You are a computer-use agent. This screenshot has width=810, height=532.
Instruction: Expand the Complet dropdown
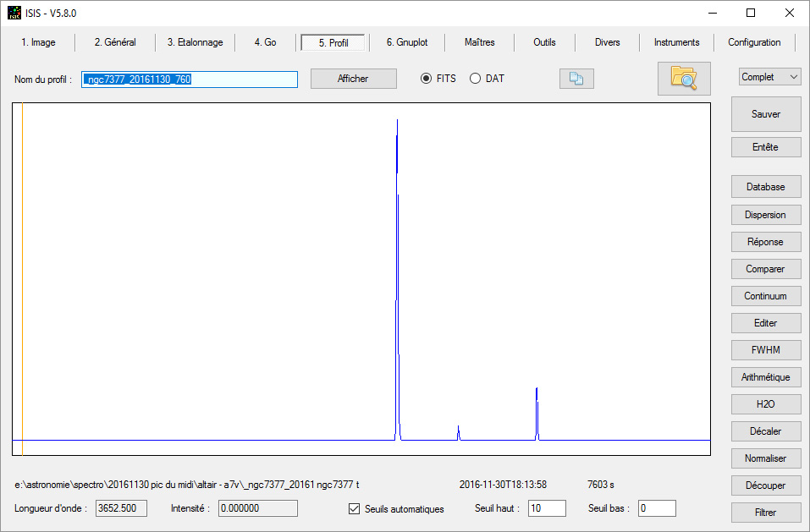click(x=769, y=77)
